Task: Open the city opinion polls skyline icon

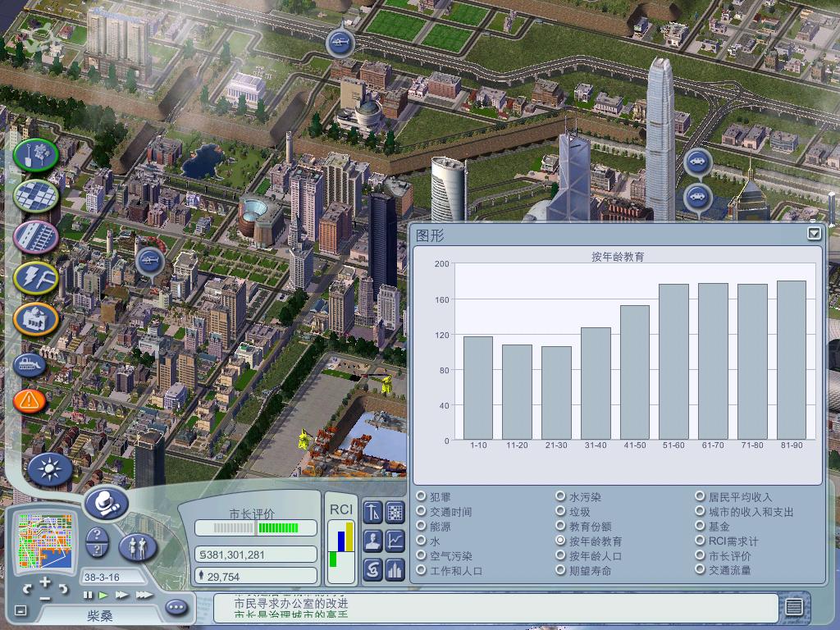Action: point(395,569)
